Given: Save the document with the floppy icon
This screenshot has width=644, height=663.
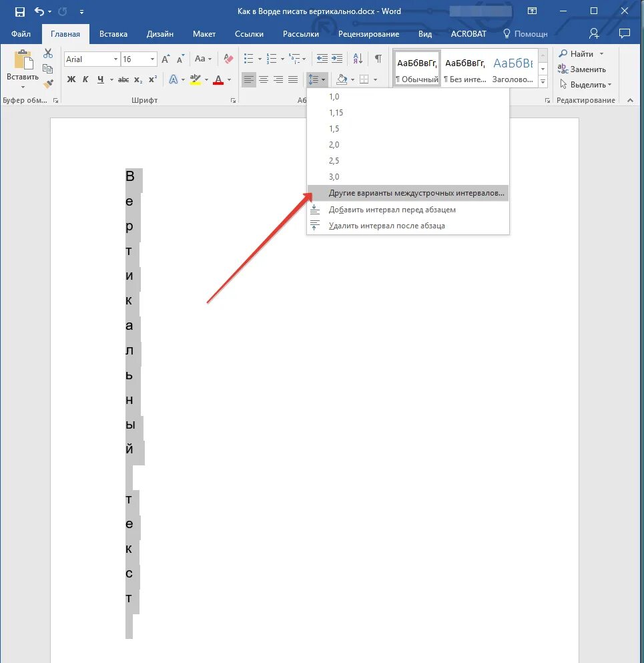Looking at the screenshot, I should coord(19,11).
